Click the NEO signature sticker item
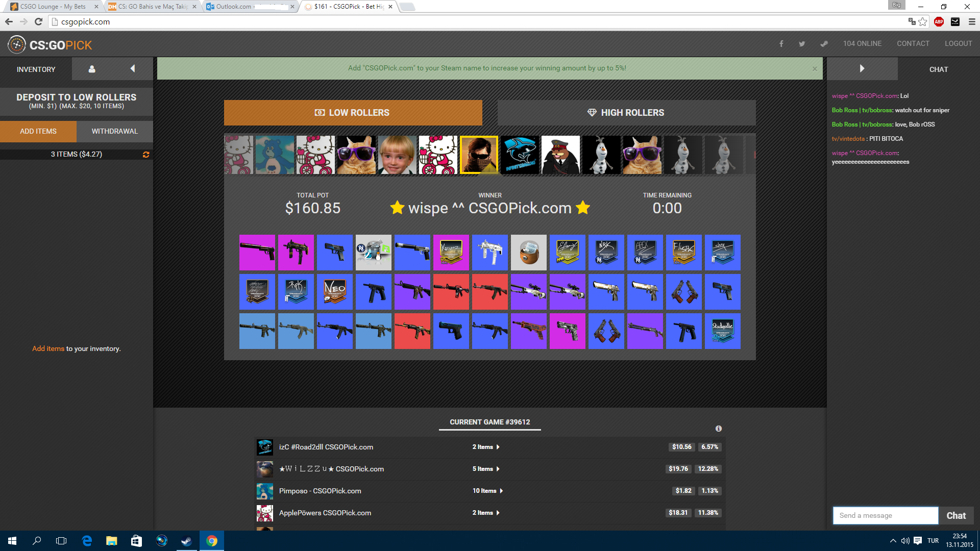Screen dimensions: 980x551 point(335,292)
